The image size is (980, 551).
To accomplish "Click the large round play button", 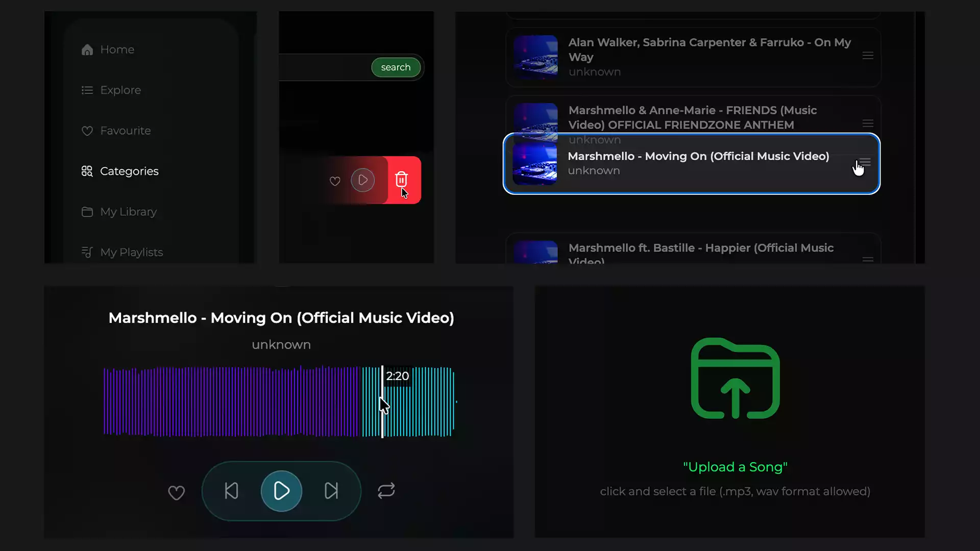I will [x=281, y=491].
